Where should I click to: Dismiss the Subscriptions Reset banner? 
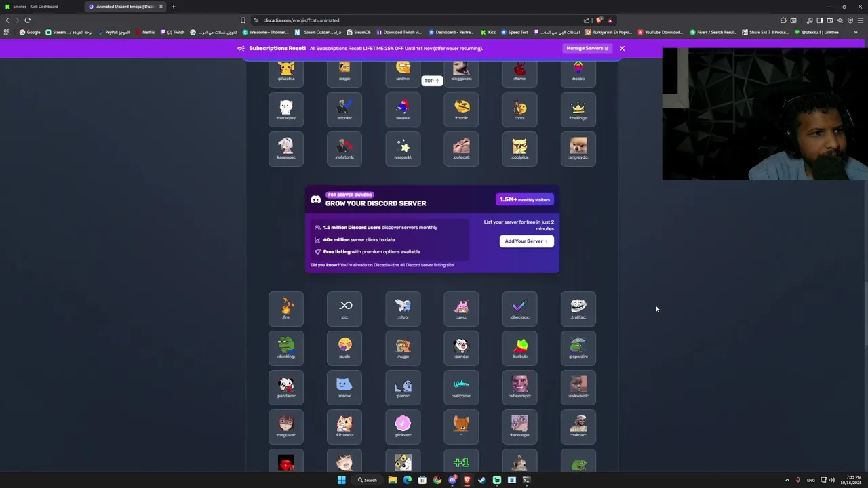(x=622, y=48)
